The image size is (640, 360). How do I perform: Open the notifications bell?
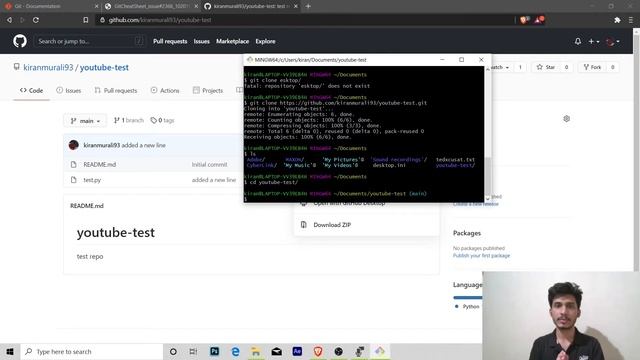(578, 41)
